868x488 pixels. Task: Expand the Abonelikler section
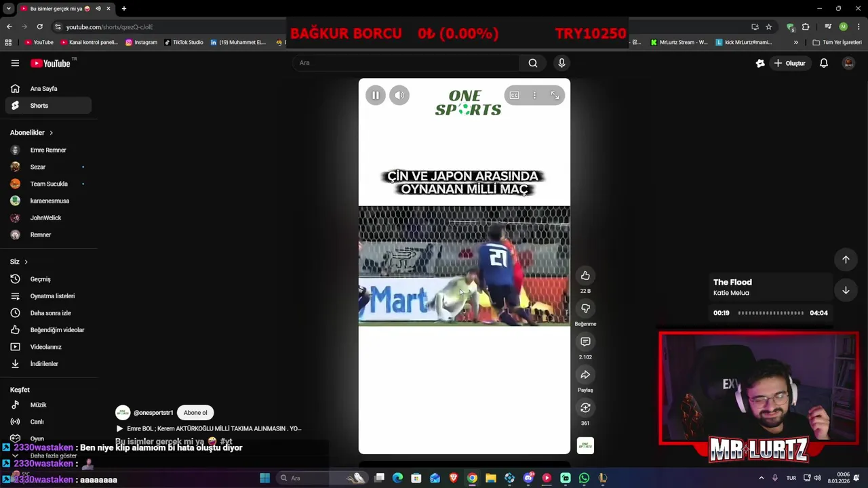pos(31,133)
